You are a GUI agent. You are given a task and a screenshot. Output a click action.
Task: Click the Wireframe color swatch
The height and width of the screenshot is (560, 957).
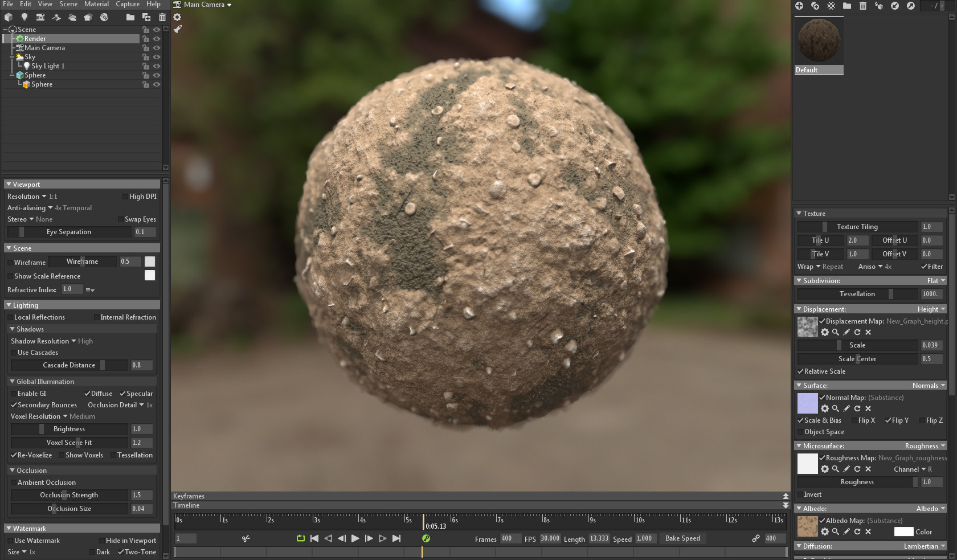pyautogui.click(x=149, y=261)
